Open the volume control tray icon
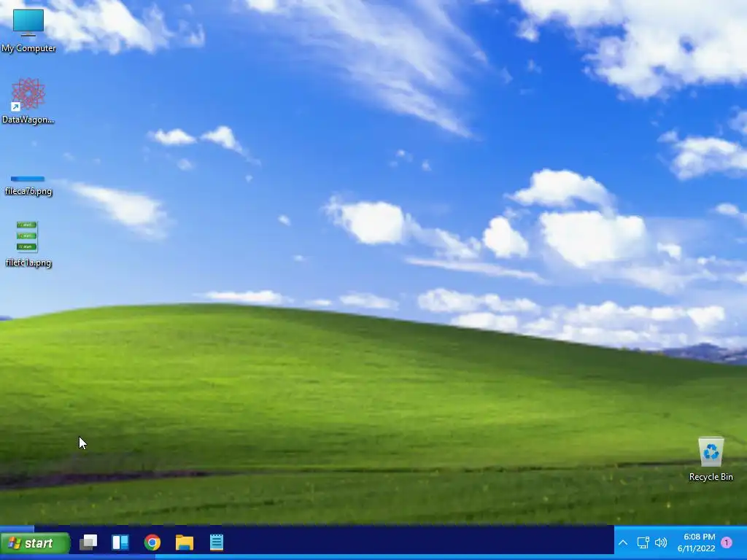 tap(661, 542)
